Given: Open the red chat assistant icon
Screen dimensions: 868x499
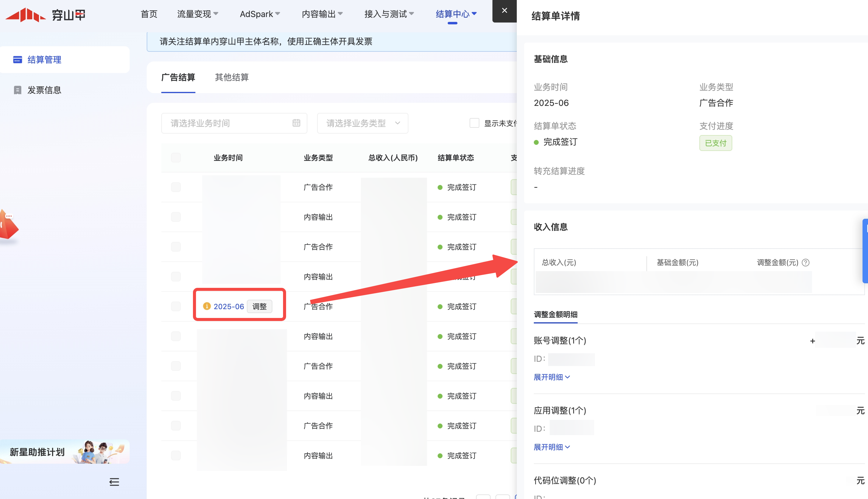Looking at the screenshot, I should click(9, 225).
